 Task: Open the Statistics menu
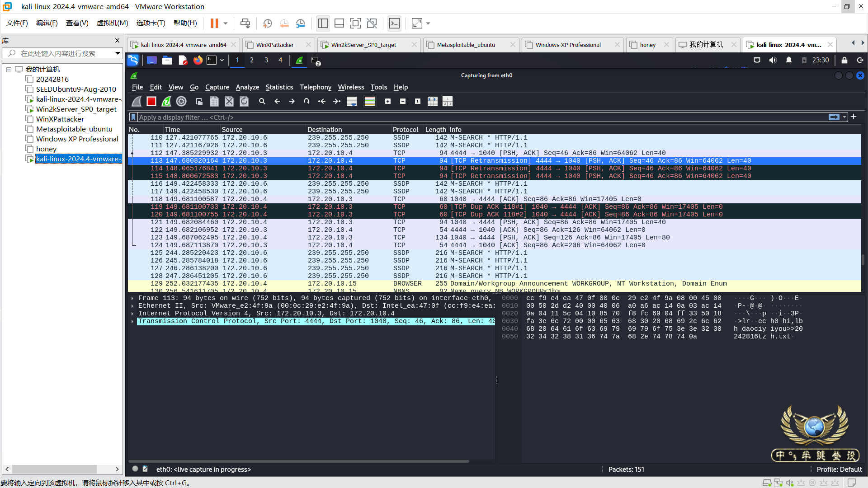click(x=279, y=87)
